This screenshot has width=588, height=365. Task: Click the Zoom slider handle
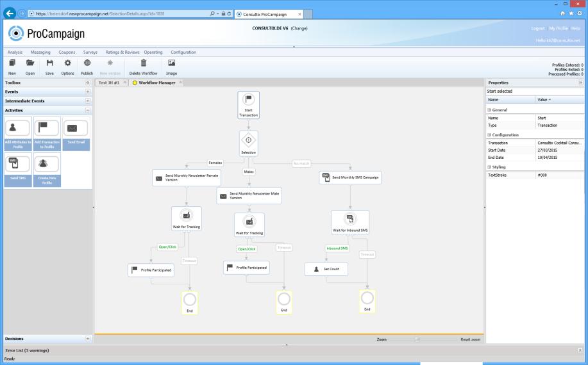(417, 339)
